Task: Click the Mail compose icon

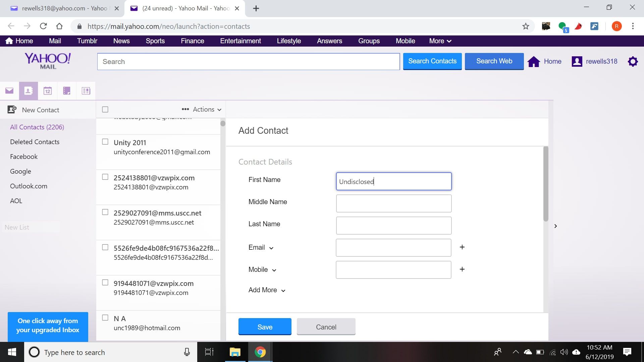Action: (x=9, y=90)
